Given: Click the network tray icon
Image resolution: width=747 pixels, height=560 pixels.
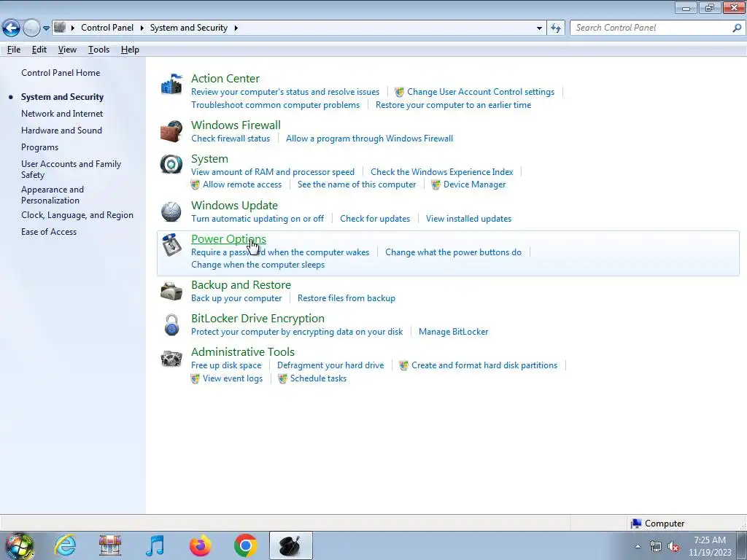Looking at the screenshot, I should click(x=656, y=547).
